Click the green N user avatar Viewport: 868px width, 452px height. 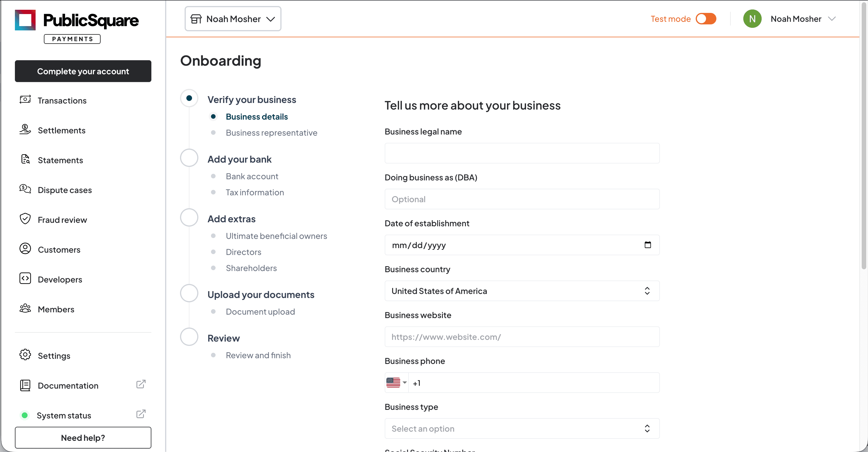point(752,19)
